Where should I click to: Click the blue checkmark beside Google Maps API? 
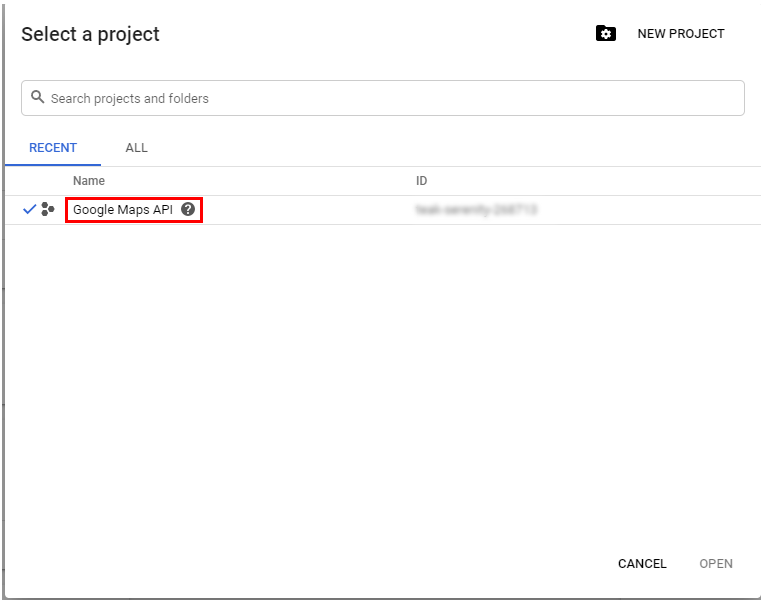(30, 210)
